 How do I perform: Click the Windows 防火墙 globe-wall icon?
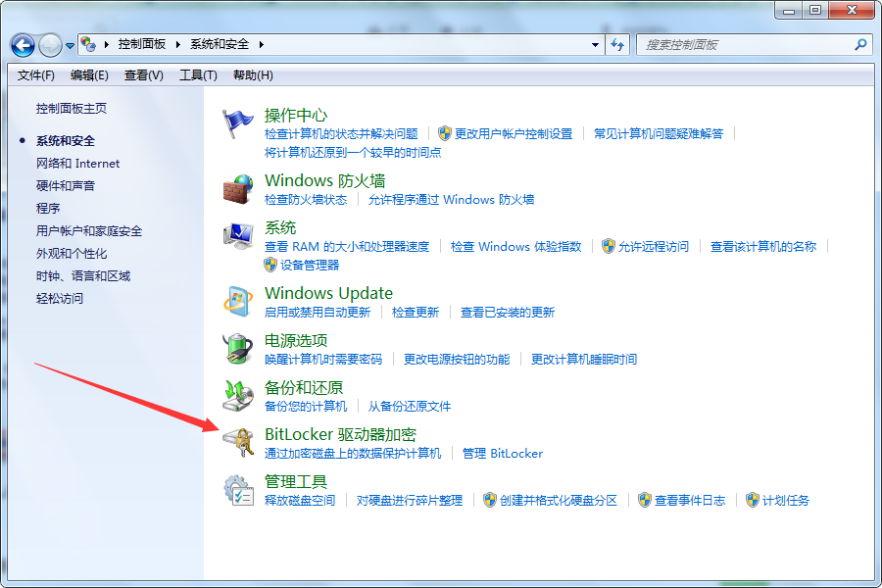(238, 189)
